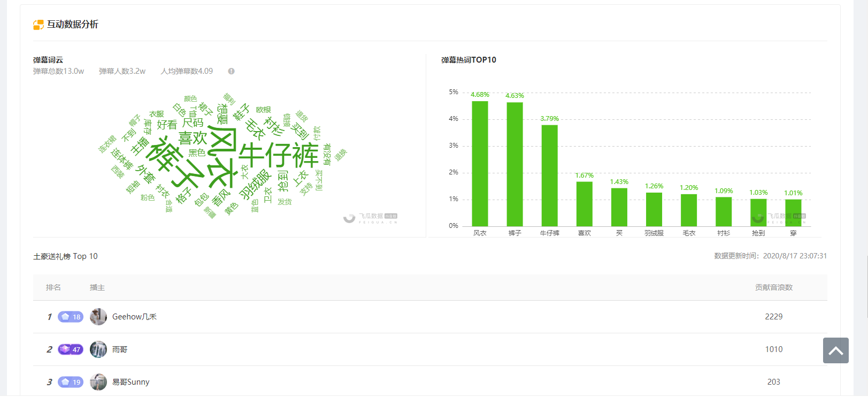This screenshot has height=397, width=868.
Task: Click the 衬衫 bar showing 1.09%
Action: pyautogui.click(x=724, y=212)
